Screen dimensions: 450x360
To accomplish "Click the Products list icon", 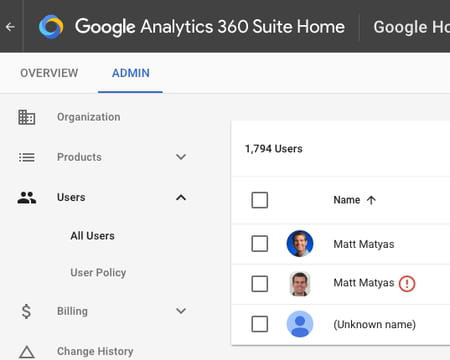I will point(27,157).
